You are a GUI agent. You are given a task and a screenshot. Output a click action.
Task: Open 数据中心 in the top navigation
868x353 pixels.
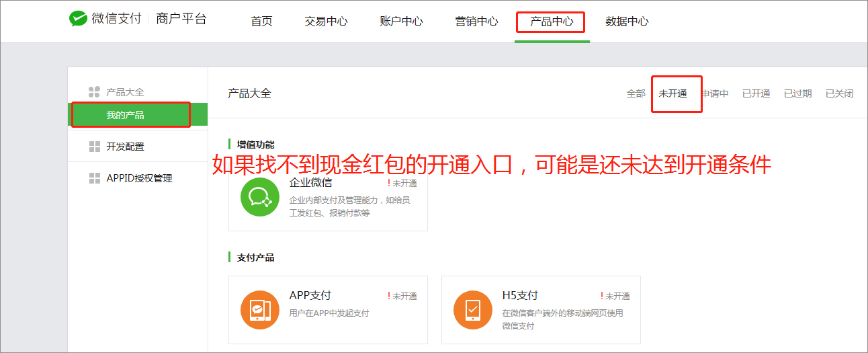(627, 21)
